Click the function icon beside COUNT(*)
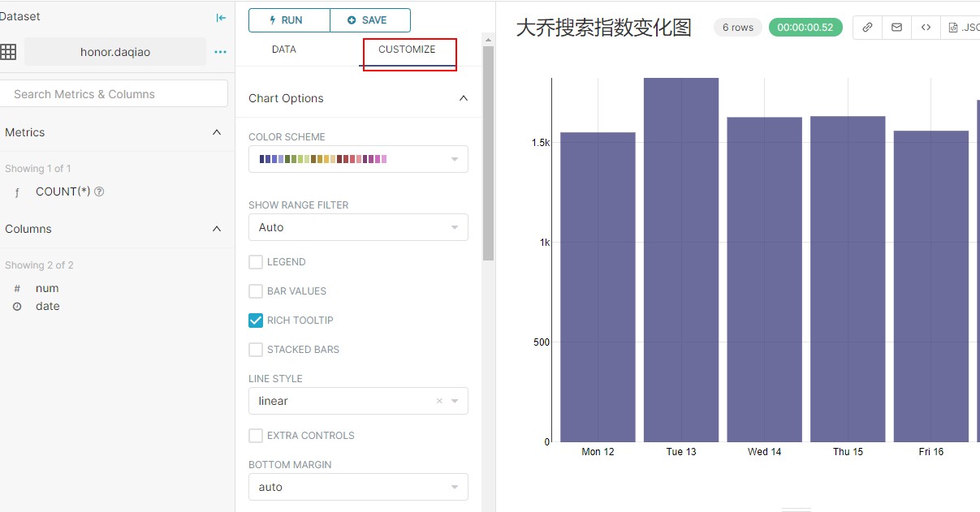Image resolution: width=980 pixels, height=512 pixels. point(17,192)
